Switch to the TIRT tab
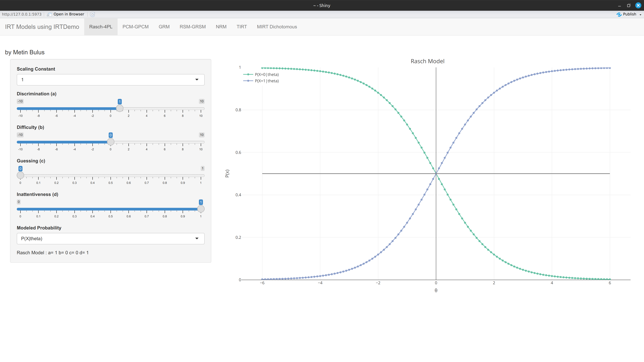644x362 pixels. [241, 27]
